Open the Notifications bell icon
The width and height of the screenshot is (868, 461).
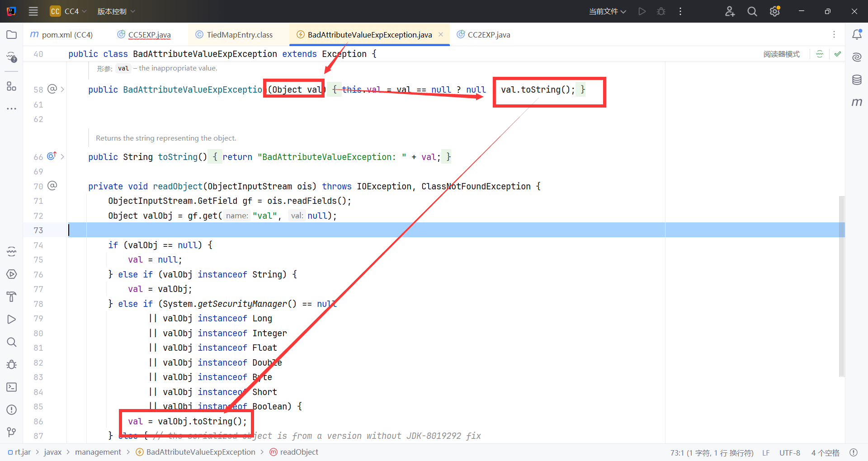click(x=857, y=35)
